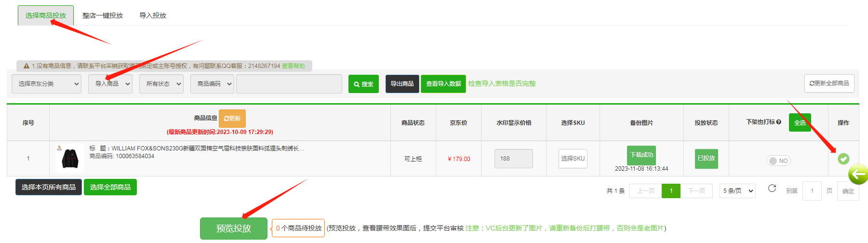Click the 水印显示价格 input field showing 188
The height and width of the screenshot is (243, 868).
tap(513, 159)
